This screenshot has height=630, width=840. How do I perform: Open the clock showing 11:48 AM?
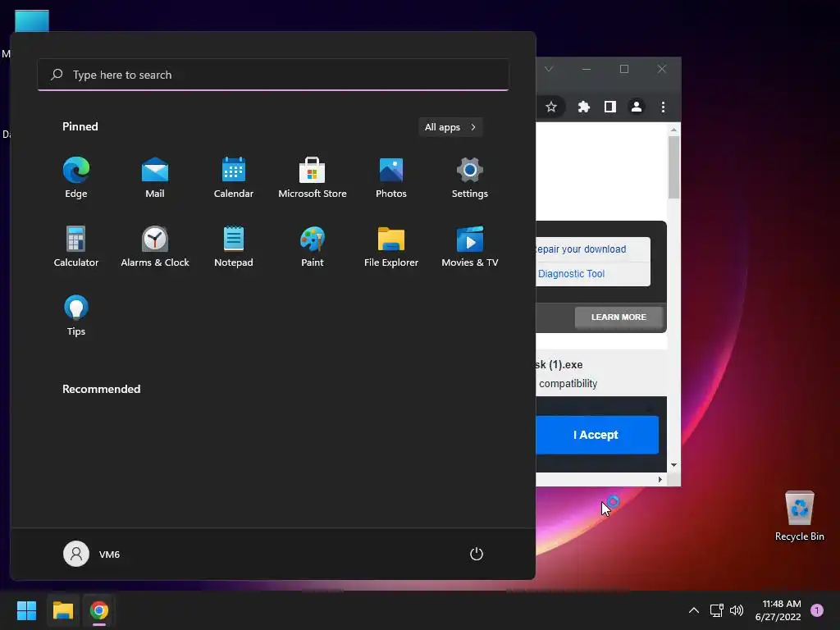(778, 610)
